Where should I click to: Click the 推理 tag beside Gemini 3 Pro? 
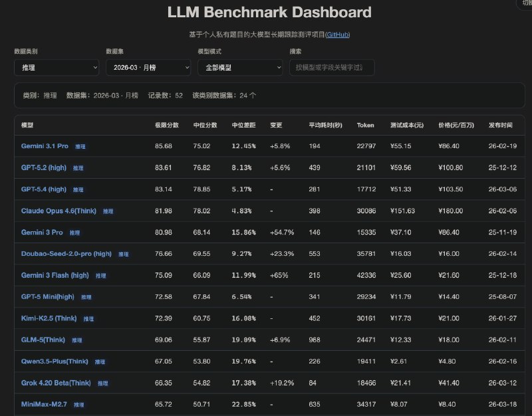tap(75, 233)
